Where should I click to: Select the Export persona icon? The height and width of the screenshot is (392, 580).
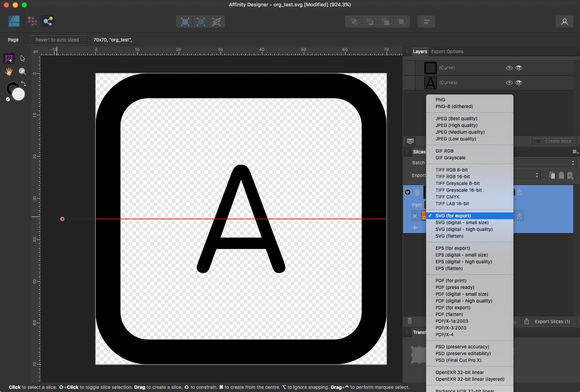[x=48, y=21]
